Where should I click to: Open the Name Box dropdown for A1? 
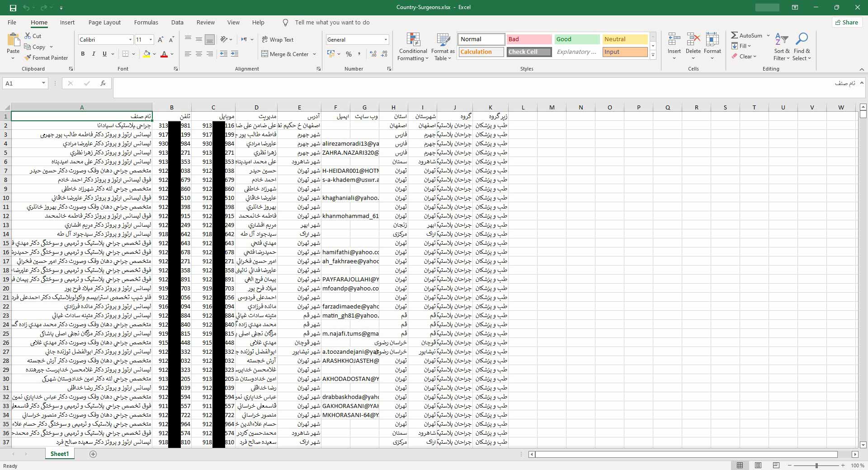click(43, 83)
